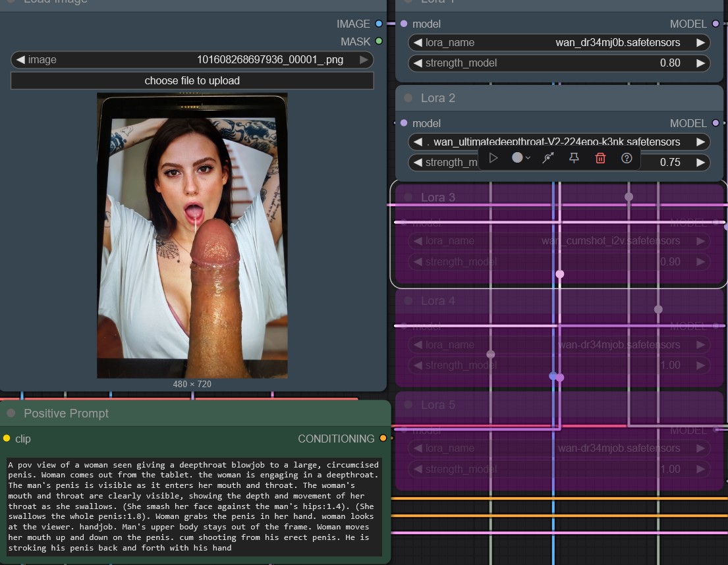Collapse the Lora 2 node using its header dot

[x=408, y=98]
